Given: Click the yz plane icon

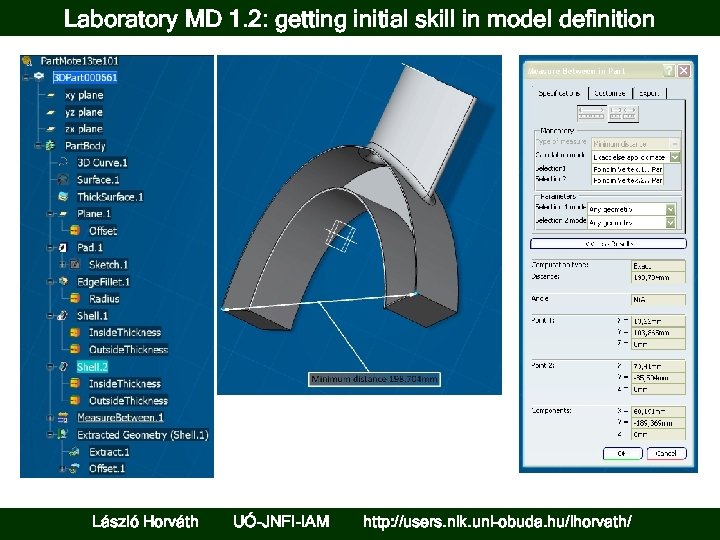Looking at the screenshot, I should [51, 112].
